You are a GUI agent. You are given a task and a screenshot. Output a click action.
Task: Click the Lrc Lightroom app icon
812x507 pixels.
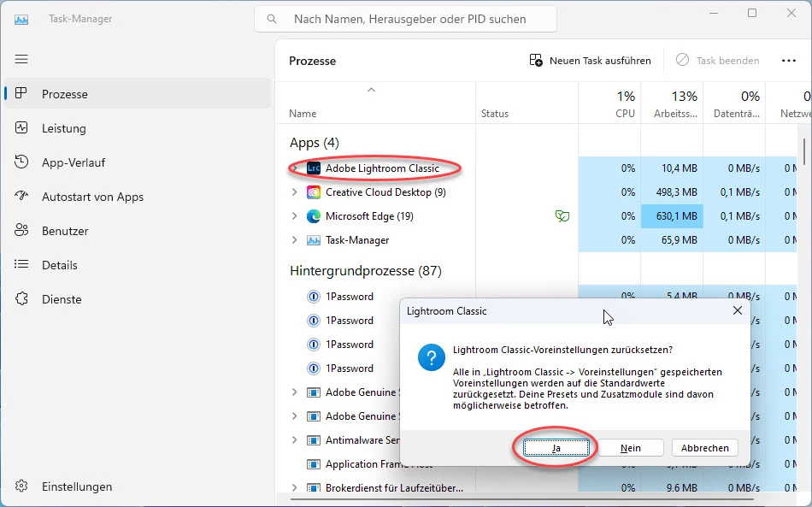click(314, 168)
